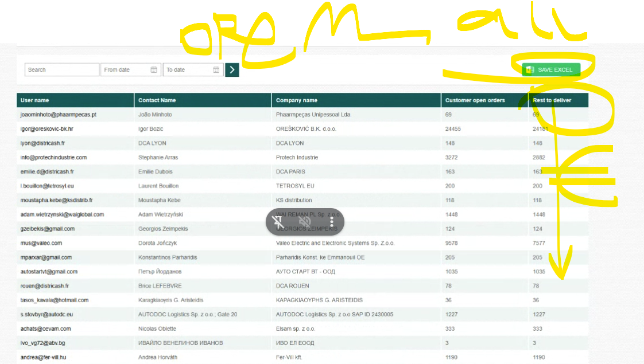Open the To date calendar icon
The height and width of the screenshot is (364, 644).
[216, 70]
